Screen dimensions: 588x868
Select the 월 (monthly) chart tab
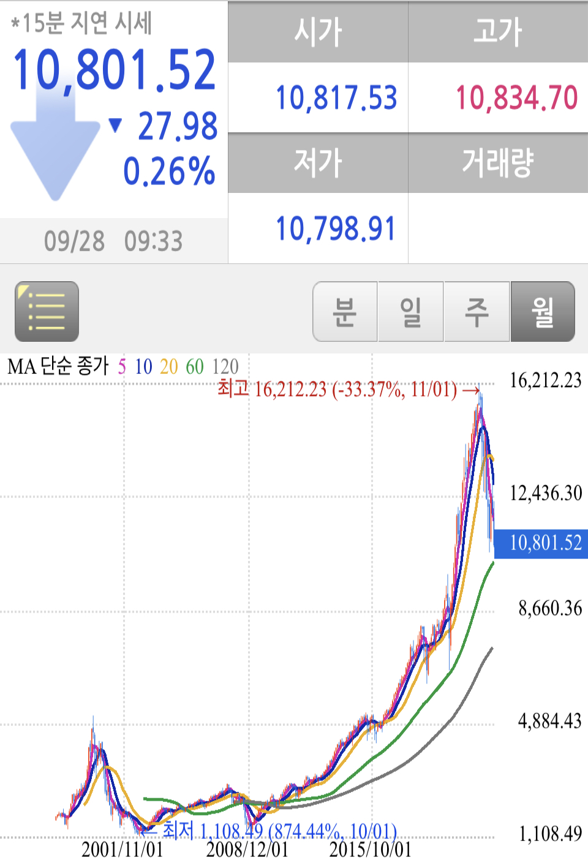(543, 311)
